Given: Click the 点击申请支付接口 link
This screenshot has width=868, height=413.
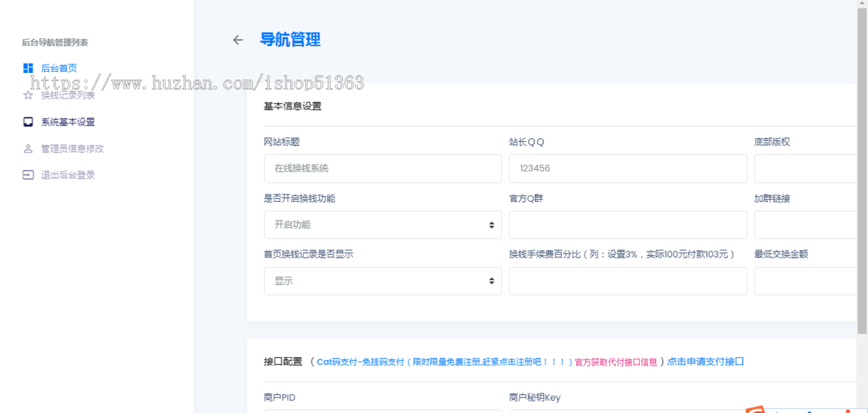Looking at the screenshot, I should point(705,362).
